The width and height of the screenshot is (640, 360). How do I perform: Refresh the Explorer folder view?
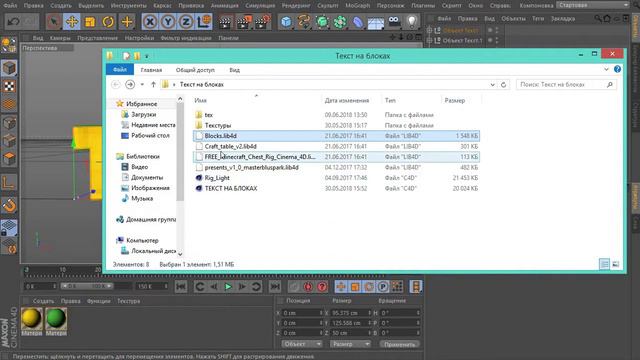tap(503, 84)
